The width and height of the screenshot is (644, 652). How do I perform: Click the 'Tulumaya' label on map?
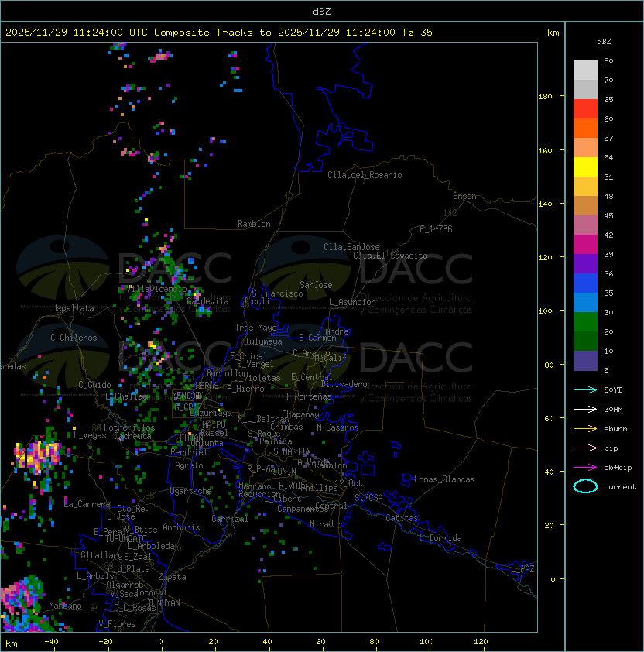point(264,341)
